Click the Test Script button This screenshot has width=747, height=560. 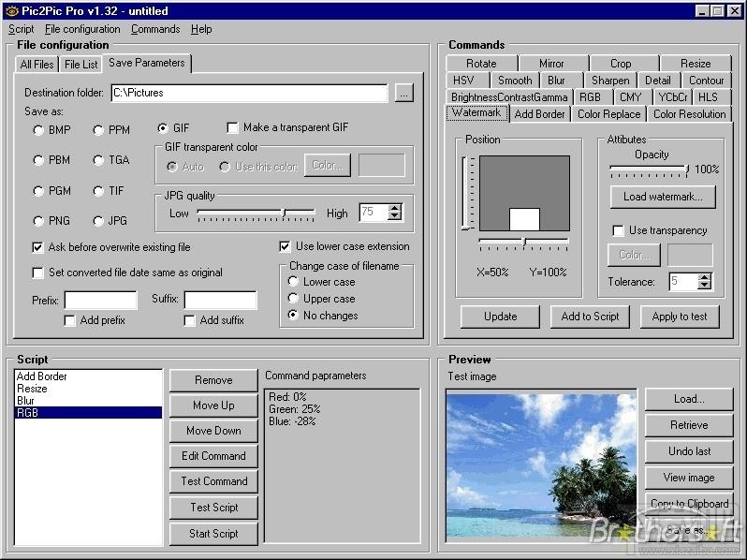click(213, 508)
